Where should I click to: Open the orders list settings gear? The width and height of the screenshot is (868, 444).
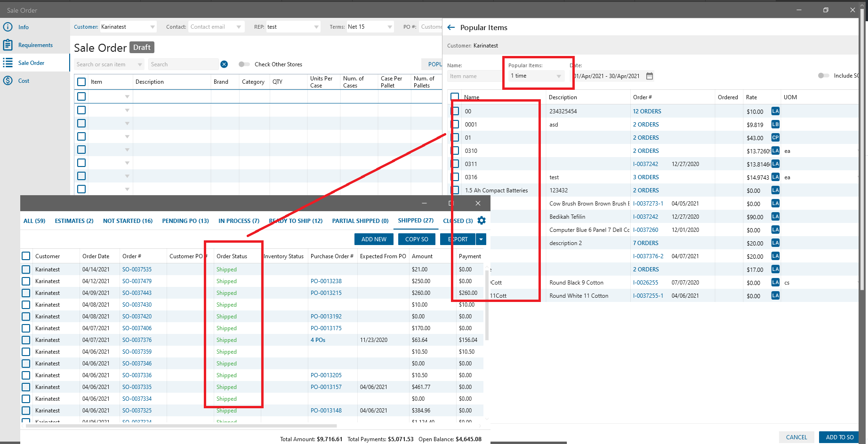click(482, 220)
